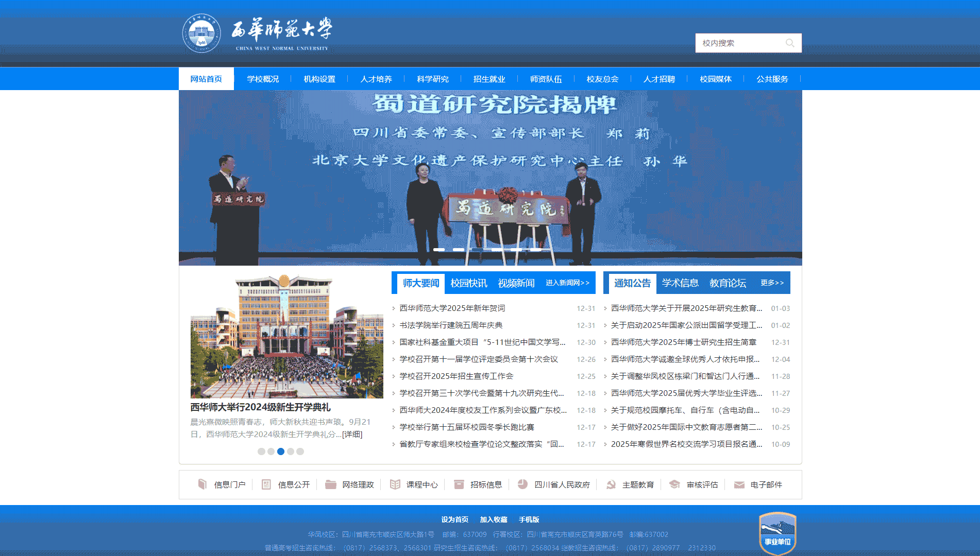Open 招生就业 menu

coord(489,79)
